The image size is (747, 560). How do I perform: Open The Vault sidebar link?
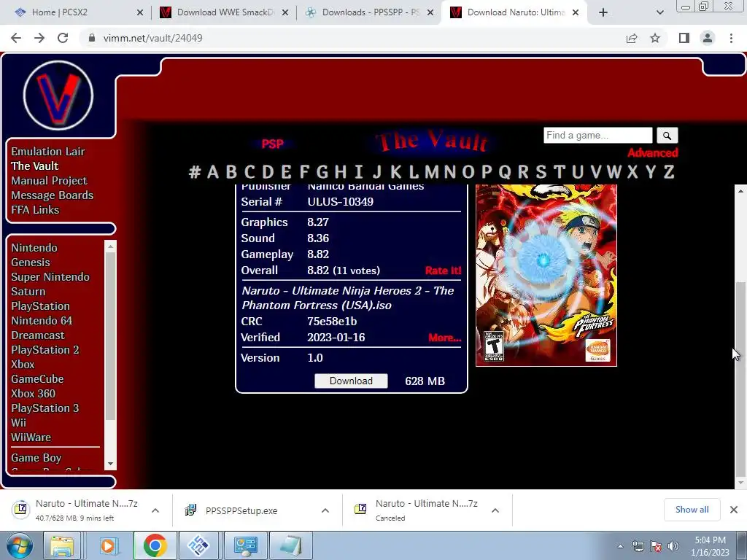pyautogui.click(x=35, y=166)
